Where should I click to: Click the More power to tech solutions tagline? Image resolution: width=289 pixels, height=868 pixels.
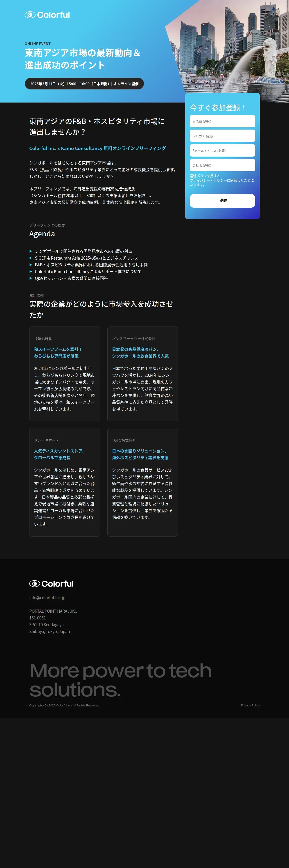[120, 680]
